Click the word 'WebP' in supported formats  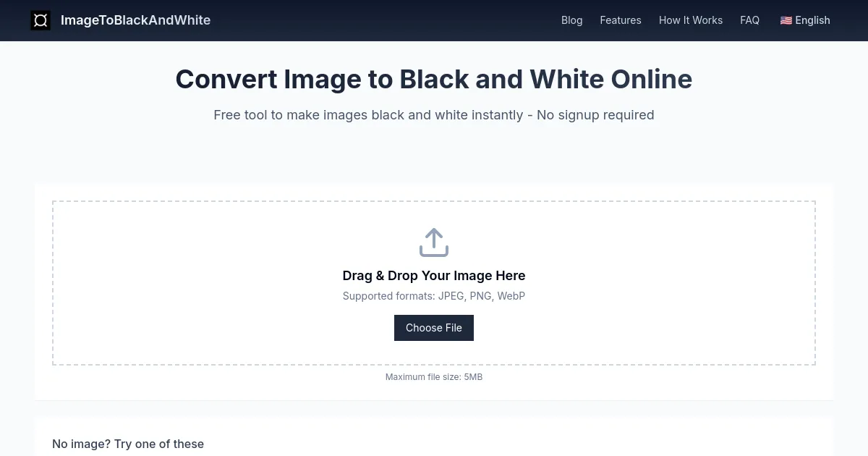click(x=511, y=296)
